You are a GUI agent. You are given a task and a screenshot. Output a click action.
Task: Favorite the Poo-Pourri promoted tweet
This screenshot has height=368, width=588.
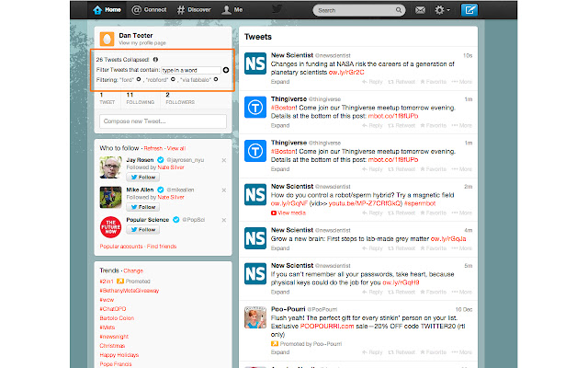(x=433, y=352)
